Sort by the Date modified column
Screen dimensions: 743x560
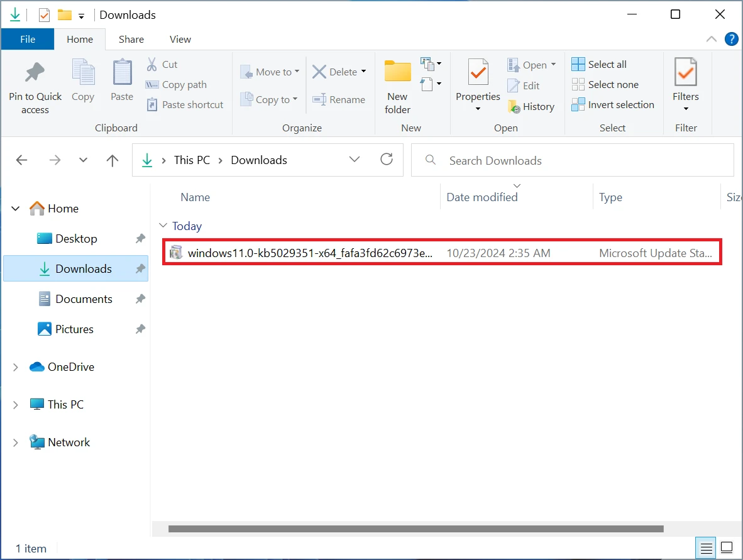click(482, 197)
